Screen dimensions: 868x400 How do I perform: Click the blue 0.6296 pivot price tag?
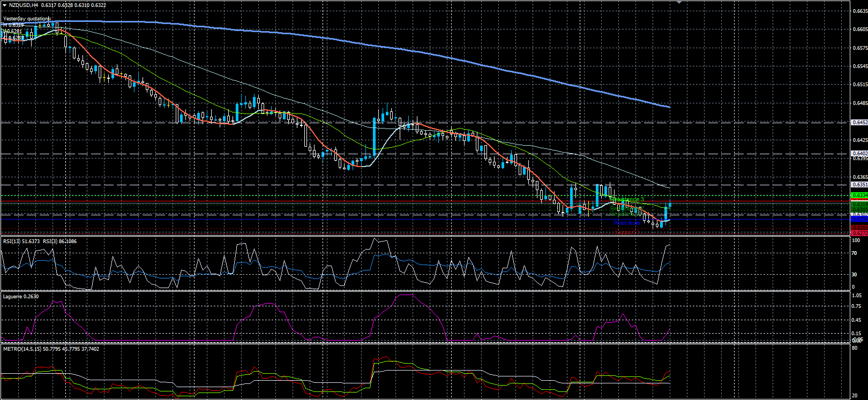(859, 218)
